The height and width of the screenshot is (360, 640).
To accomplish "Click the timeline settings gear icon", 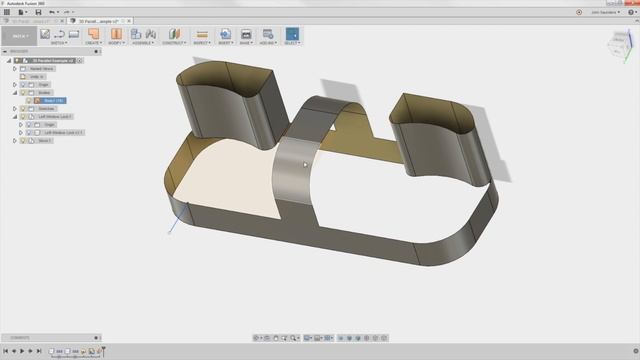I will pyautogui.click(x=636, y=351).
